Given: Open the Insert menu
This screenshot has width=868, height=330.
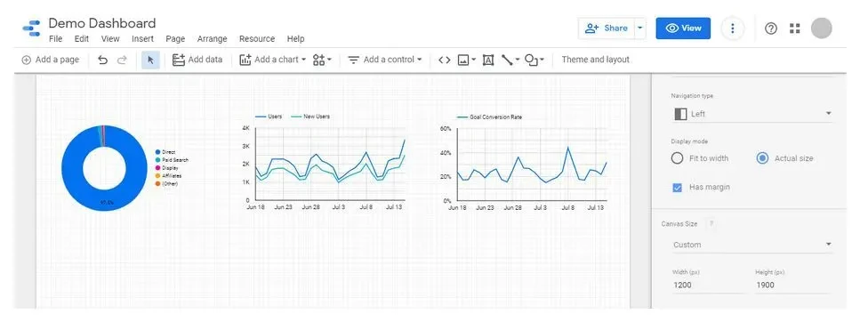Looking at the screenshot, I should click(x=142, y=39).
